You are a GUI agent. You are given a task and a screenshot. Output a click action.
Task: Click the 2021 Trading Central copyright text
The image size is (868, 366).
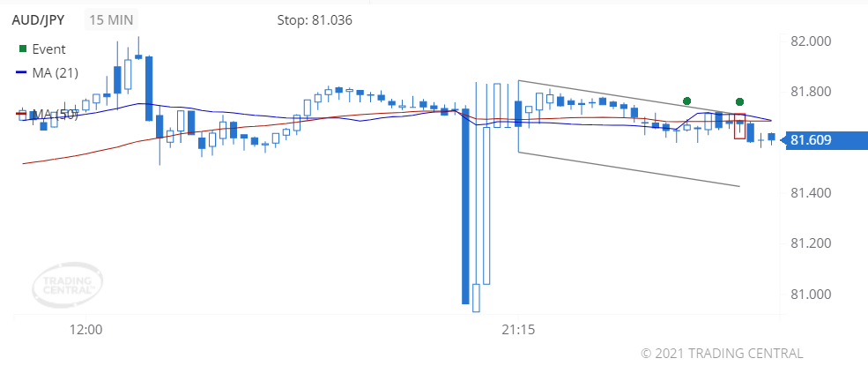[x=722, y=353]
